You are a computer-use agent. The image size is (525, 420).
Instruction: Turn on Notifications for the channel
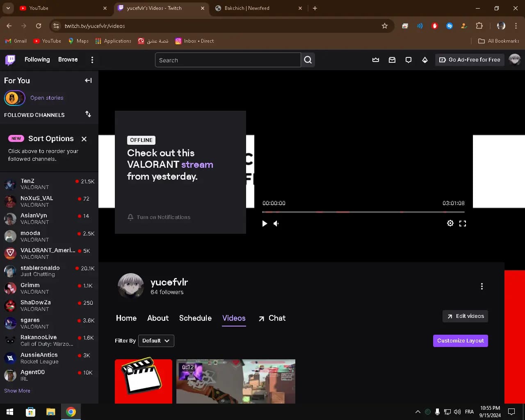click(159, 217)
